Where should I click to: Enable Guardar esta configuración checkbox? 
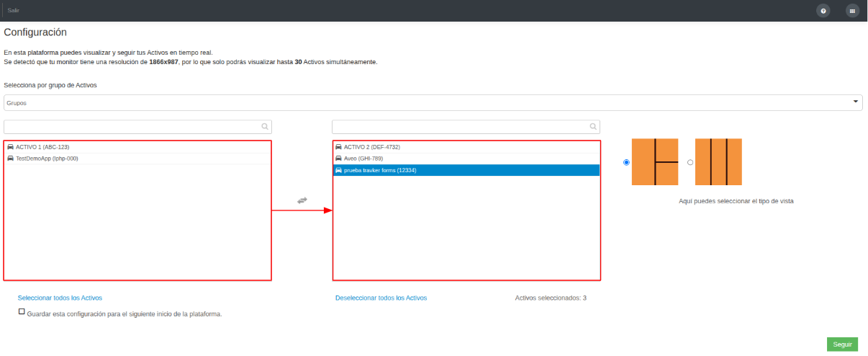(x=22, y=312)
